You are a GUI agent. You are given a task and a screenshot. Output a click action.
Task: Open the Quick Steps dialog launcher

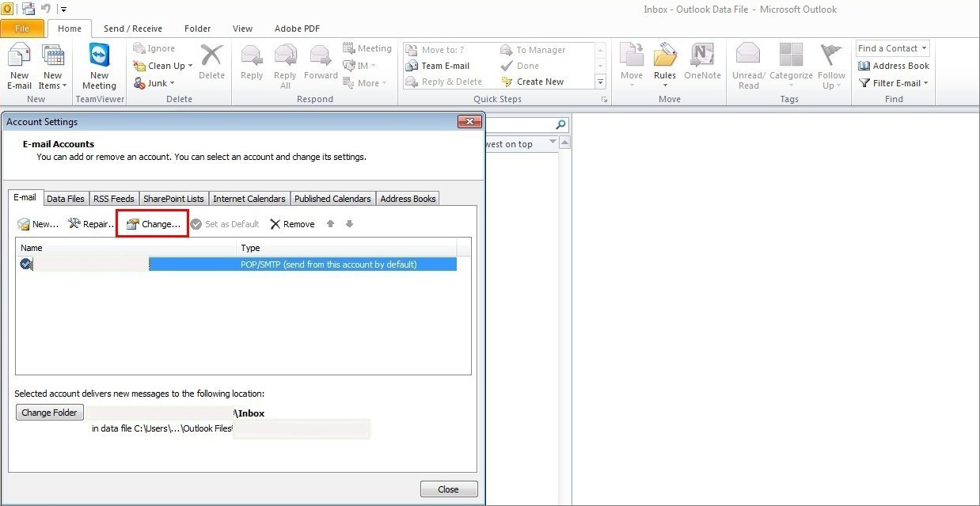pyautogui.click(x=604, y=100)
